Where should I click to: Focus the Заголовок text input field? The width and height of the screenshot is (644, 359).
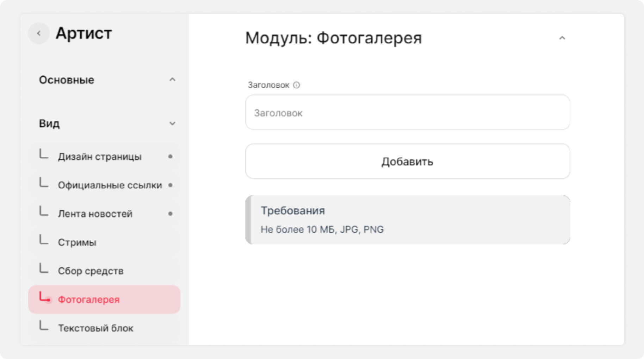coord(407,113)
